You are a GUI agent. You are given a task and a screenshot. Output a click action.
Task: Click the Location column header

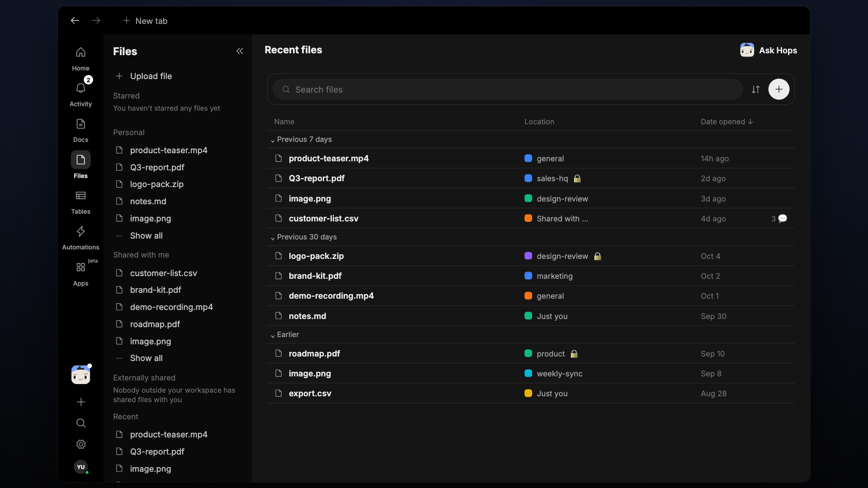(539, 122)
